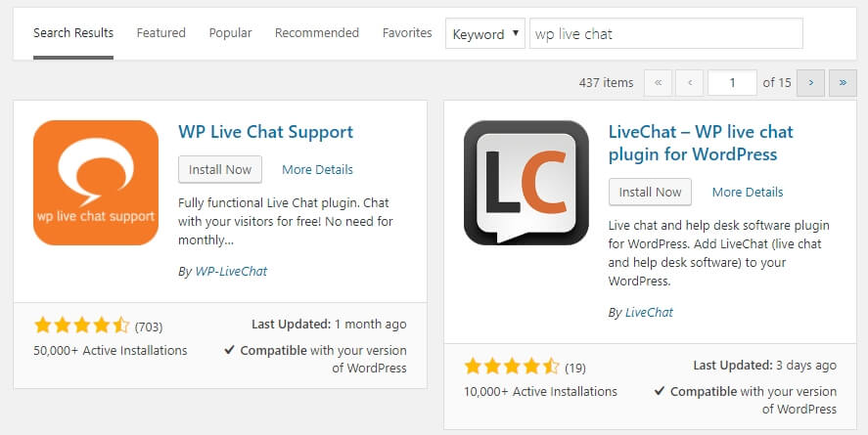Select the Recommended tab

click(x=317, y=33)
